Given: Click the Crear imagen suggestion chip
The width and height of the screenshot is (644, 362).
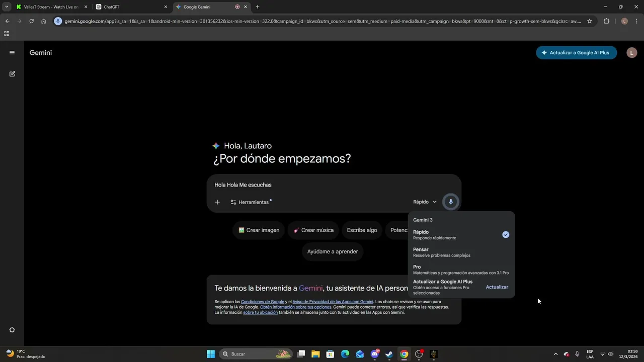Looking at the screenshot, I should pyautogui.click(x=259, y=230).
